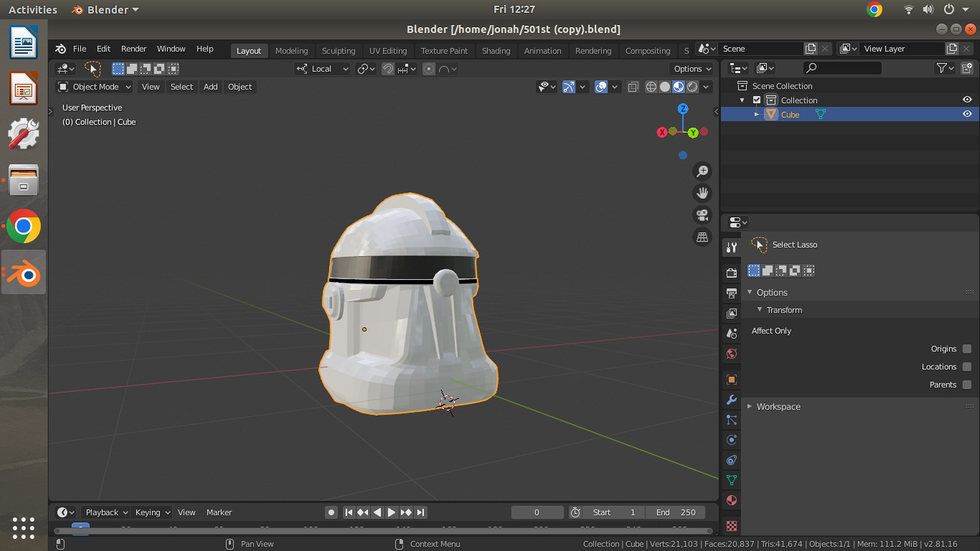Click the current frame number field
Screen dimensions: 980x551
(537, 512)
